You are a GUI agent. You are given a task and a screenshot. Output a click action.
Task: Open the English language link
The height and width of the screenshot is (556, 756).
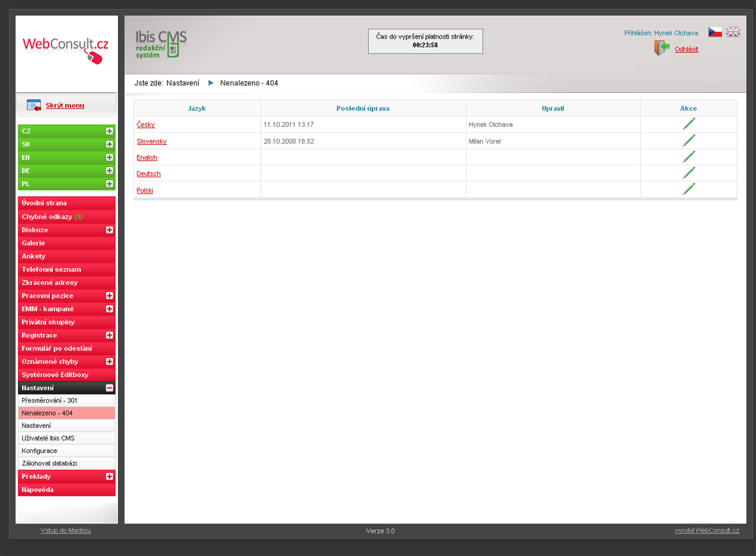147,158
